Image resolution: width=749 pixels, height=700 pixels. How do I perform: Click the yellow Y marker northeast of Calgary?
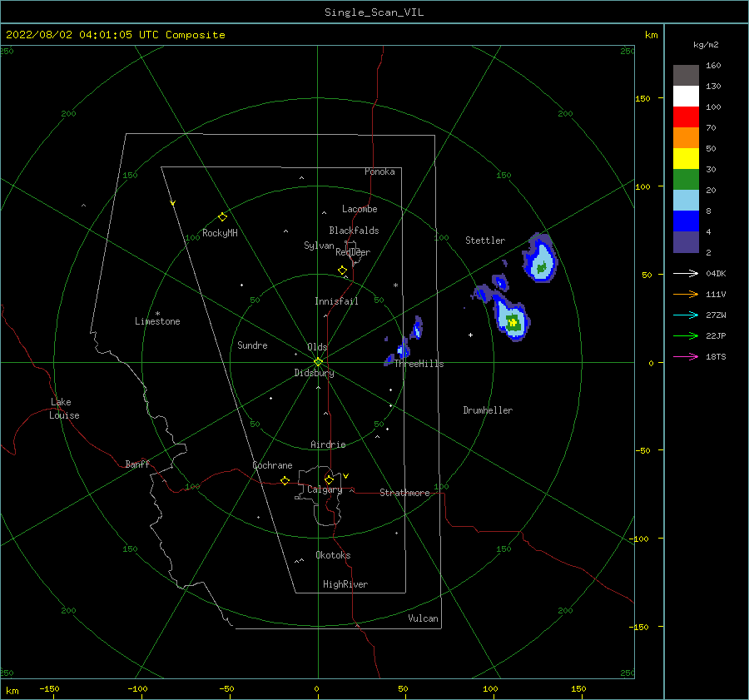[x=346, y=476]
